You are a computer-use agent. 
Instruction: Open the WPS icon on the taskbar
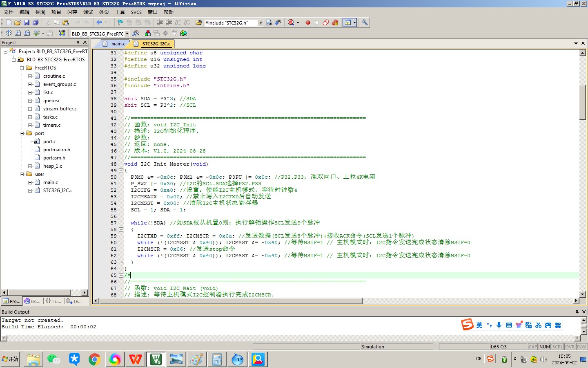click(135, 359)
